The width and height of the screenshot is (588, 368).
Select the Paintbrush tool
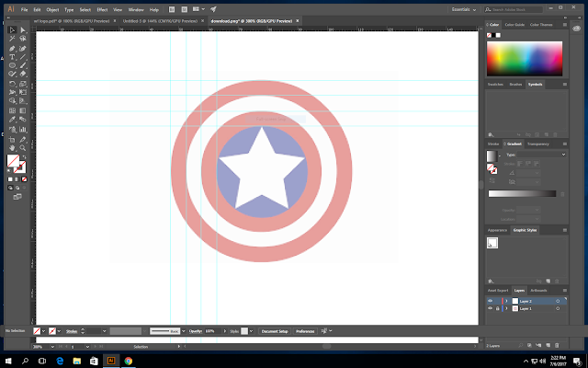[x=23, y=65]
